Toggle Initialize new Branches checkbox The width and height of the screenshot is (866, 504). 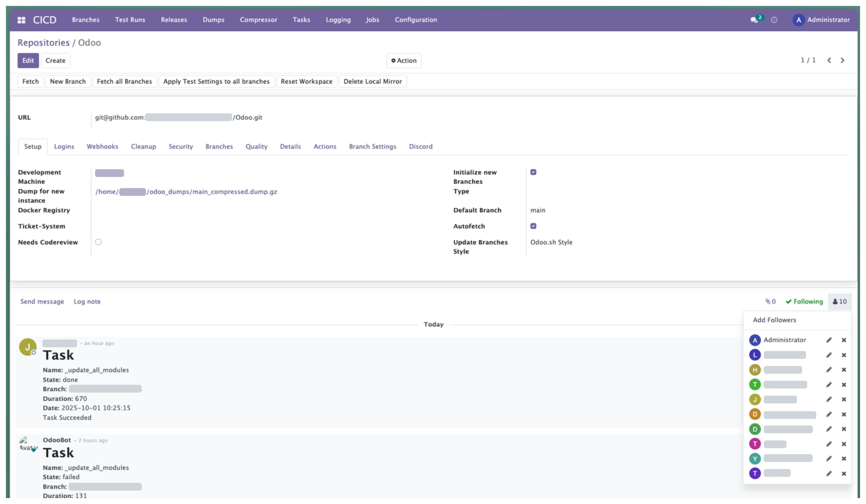pos(533,172)
